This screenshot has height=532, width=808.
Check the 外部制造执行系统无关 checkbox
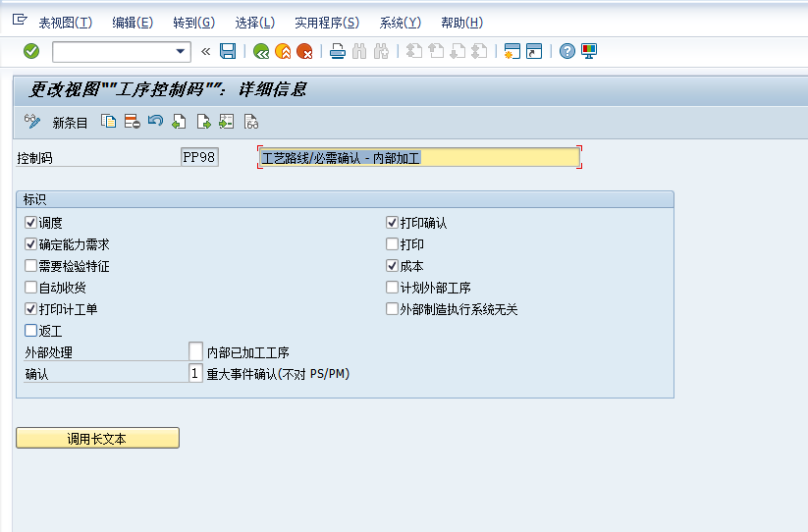pyautogui.click(x=392, y=309)
